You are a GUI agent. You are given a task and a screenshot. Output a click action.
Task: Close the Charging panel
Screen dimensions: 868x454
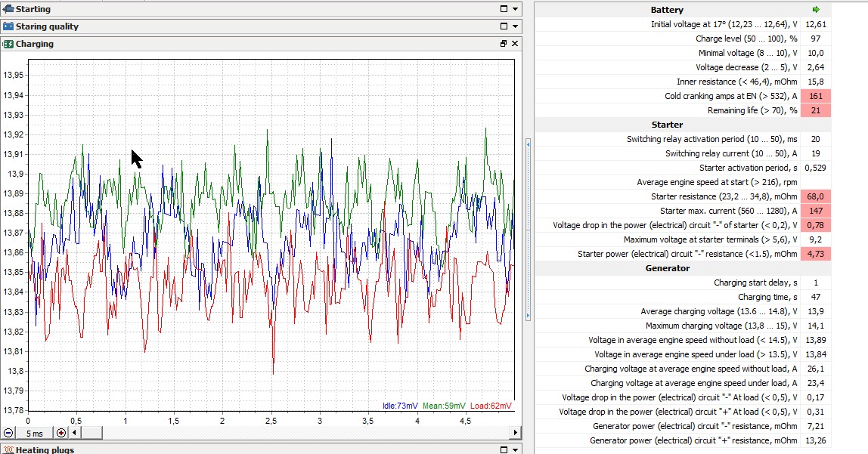coord(515,44)
